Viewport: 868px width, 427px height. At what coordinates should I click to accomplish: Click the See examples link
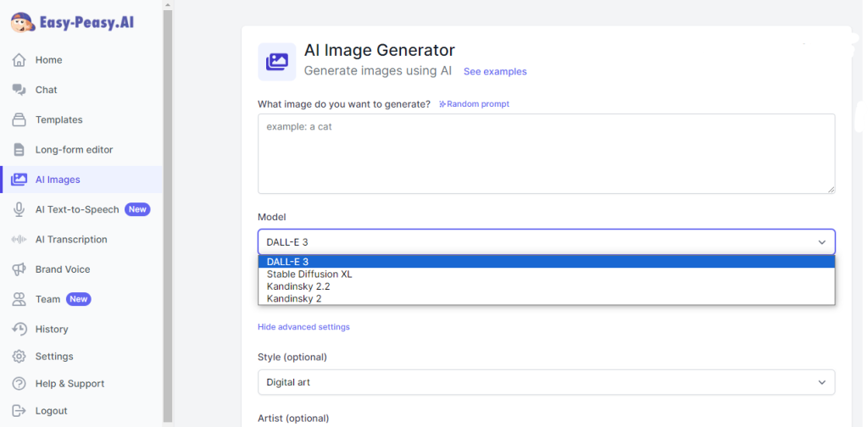[495, 72]
